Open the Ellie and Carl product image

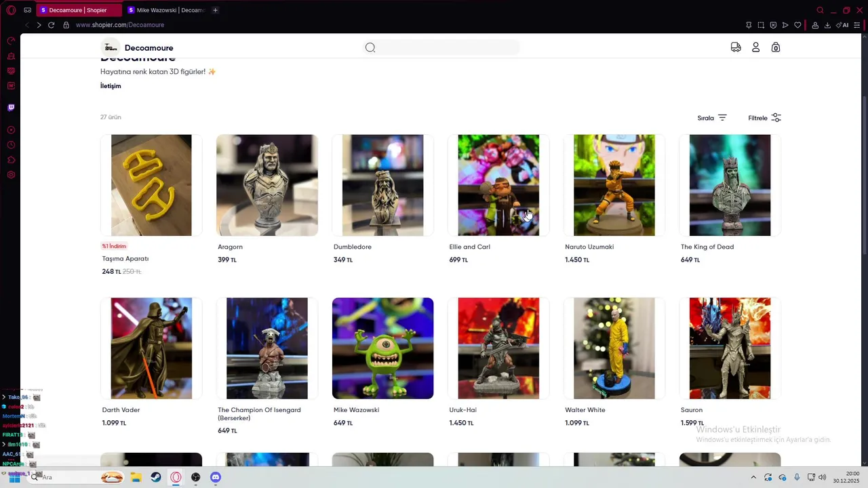(x=498, y=185)
